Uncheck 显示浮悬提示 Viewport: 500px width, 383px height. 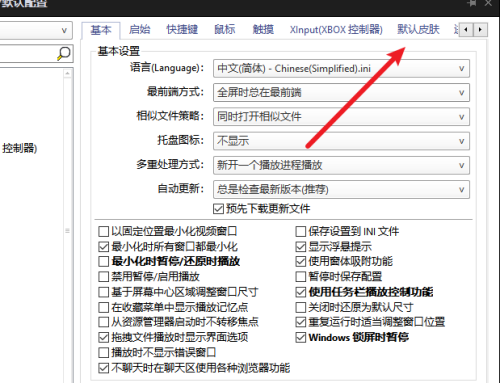[x=301, y=247]
